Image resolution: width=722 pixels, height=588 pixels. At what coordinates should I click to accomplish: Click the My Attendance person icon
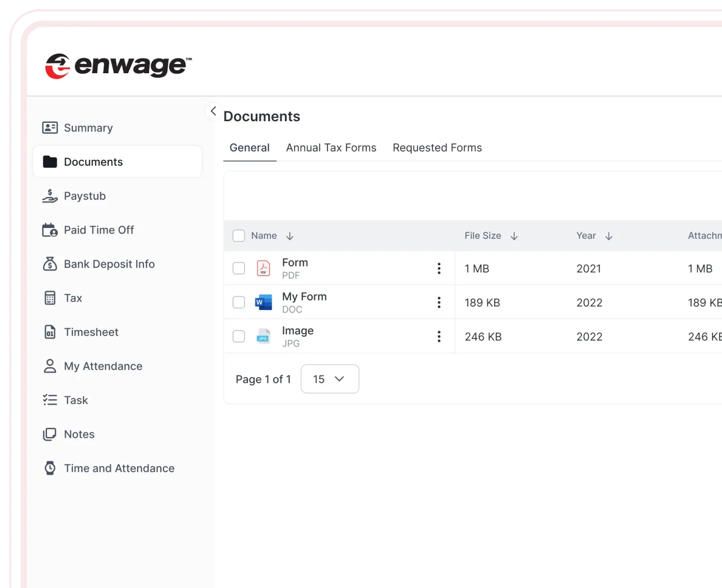tap(50, 366)
